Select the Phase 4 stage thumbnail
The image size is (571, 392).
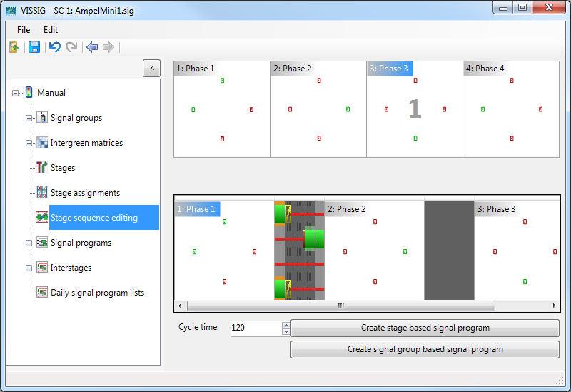[510, 109]
